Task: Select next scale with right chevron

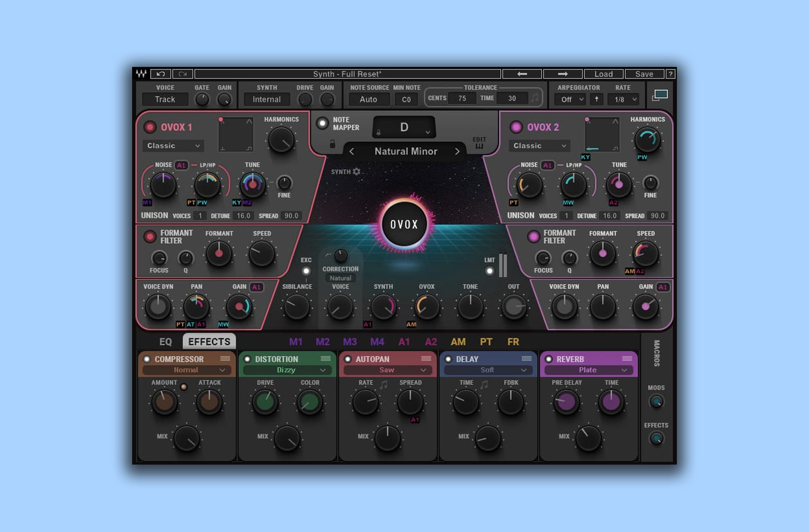Action: point(457,151)
